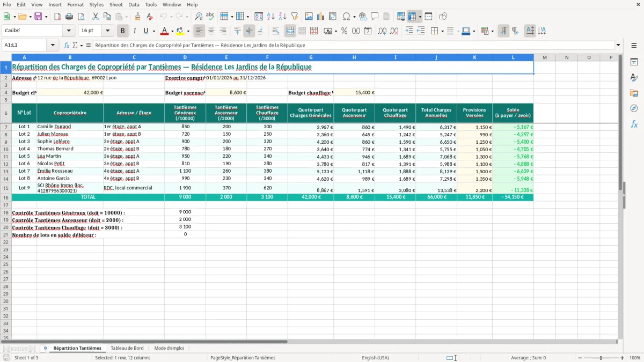Open font color palette dropdown arrow
Image resolution: width=644 pixels, height=362 pixels.
[x=172, y=31]
